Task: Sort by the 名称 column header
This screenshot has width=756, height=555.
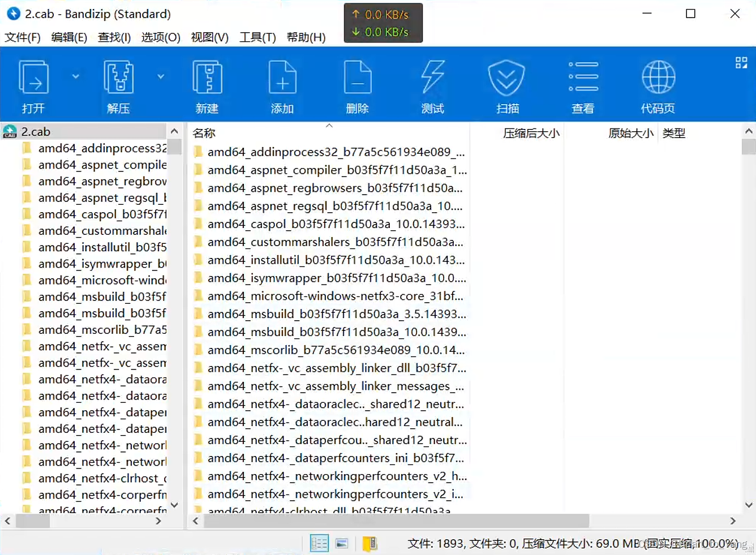Action: coord(204,134)
